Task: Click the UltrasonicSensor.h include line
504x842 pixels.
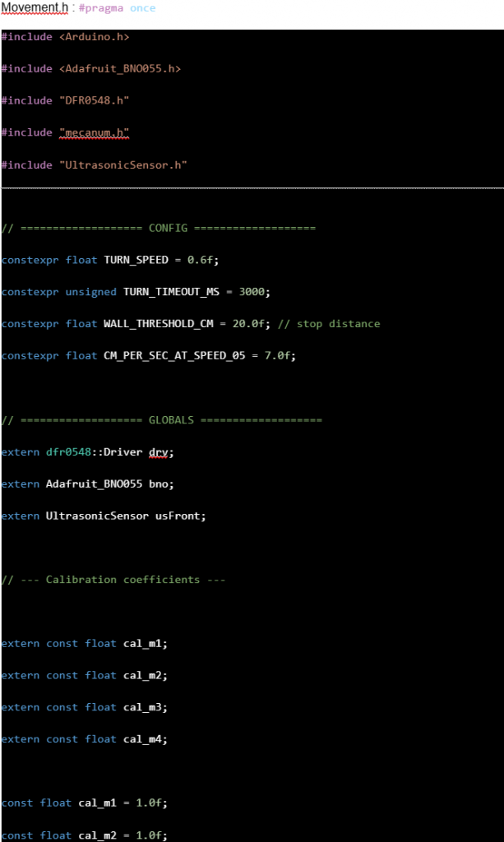Action: click(95, 164)
